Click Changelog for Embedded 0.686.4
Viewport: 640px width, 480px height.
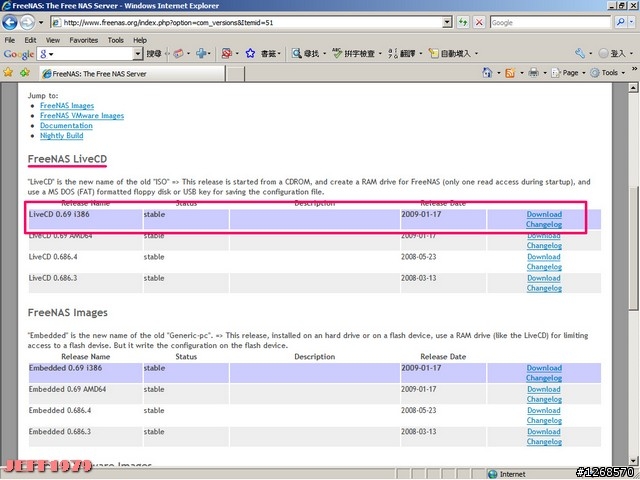[x=544, y=420]
